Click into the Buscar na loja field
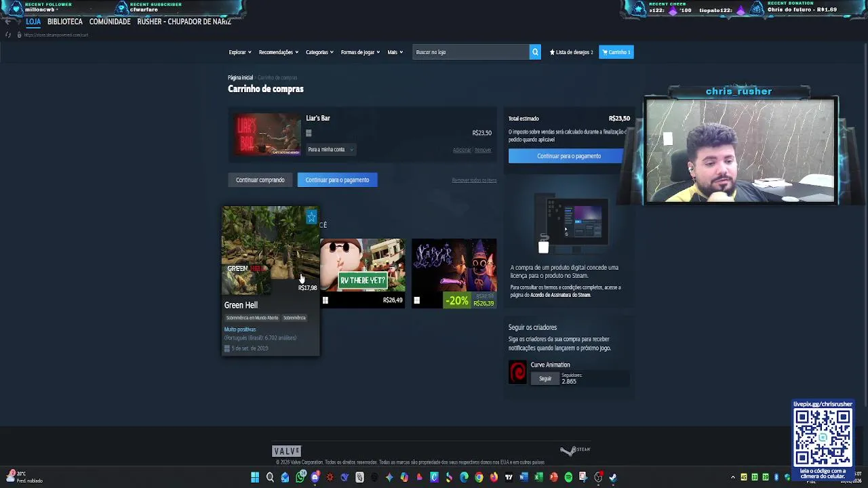Image resolution: width=868 pixels, height=488 pixels. 471,52
